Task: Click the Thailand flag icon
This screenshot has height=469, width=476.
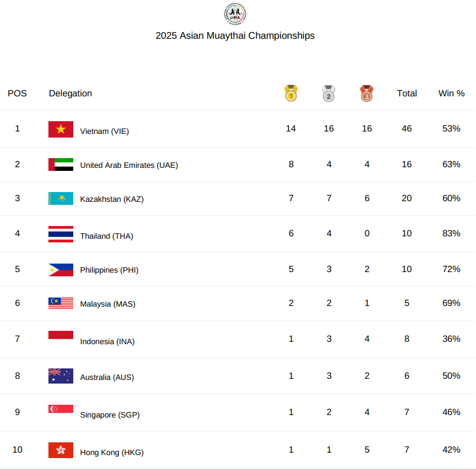Action: (61, 234)
